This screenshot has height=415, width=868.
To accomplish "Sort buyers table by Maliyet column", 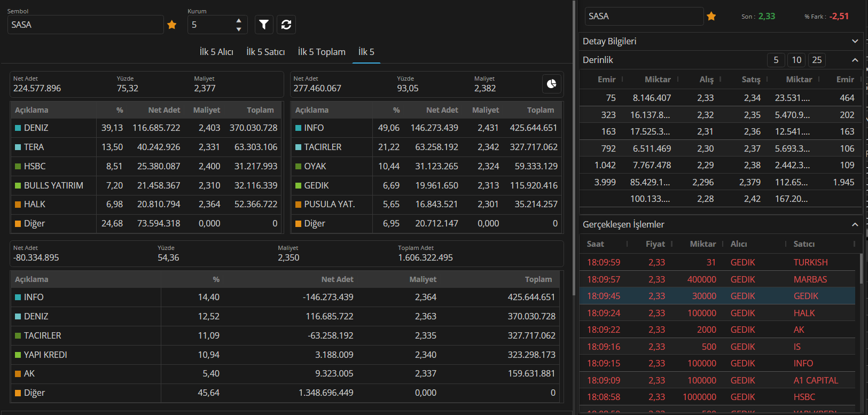I will (206, 110).
